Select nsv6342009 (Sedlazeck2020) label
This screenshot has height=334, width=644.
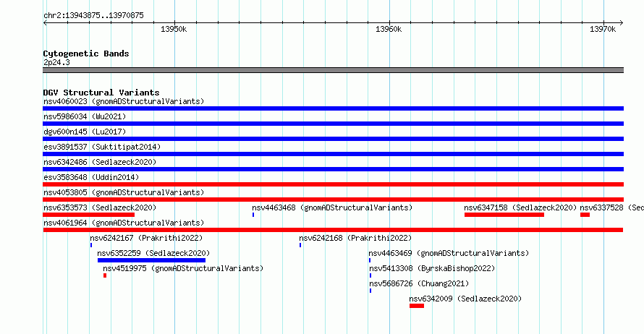tap(465, 299)
